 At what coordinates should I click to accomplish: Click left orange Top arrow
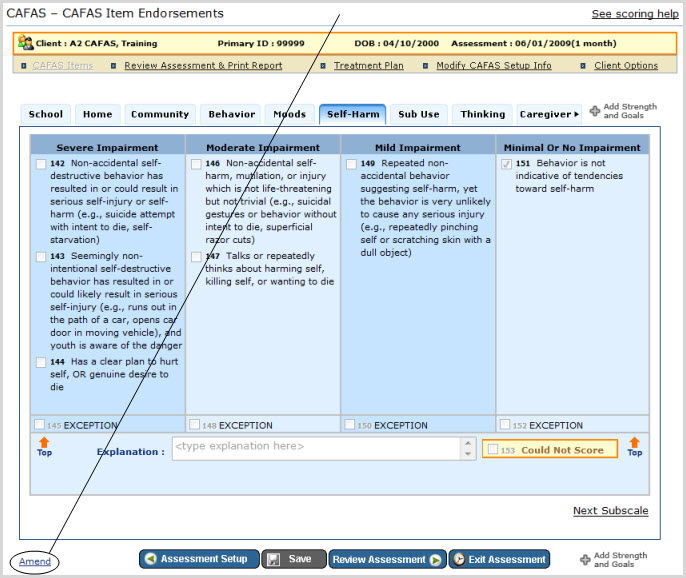(x=44, y=442)
